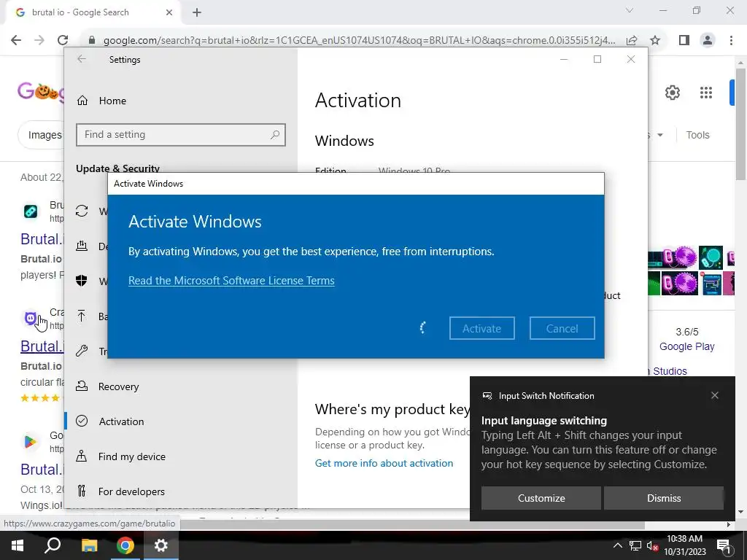Image resolution: width=747 pixels, height=560 pixels.
Task: Select Recovery in Settings sidebar
Action: click(118, 386)
